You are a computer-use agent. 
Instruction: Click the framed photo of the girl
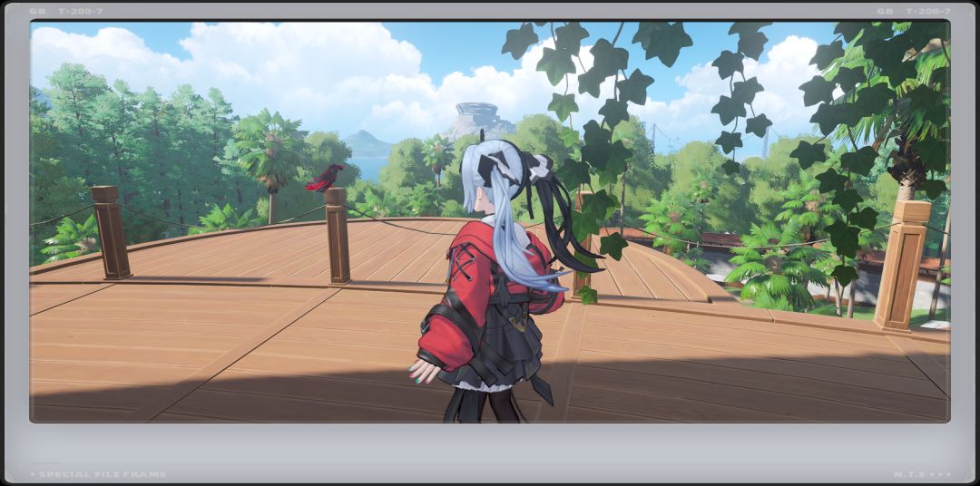pos(489,222)
